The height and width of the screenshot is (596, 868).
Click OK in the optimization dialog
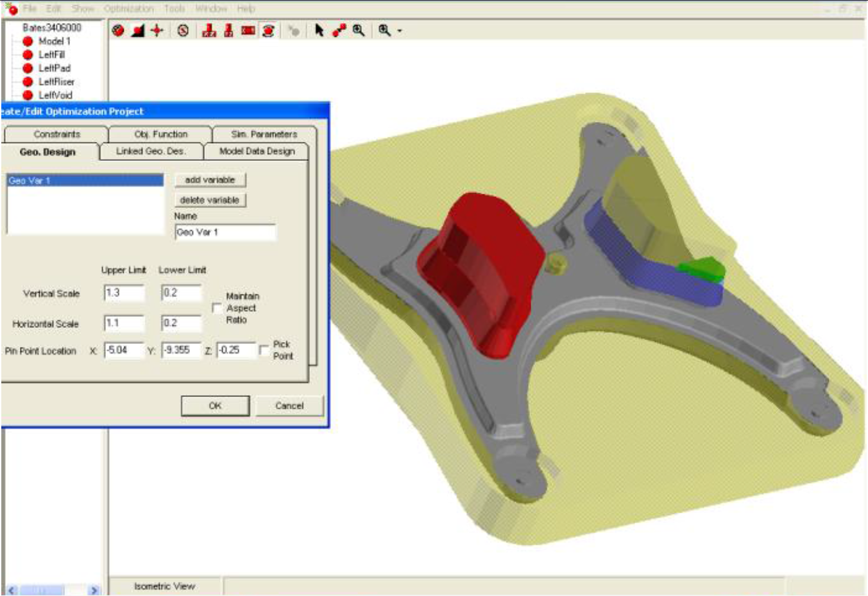pyautogui.click(x=215, y=405)
